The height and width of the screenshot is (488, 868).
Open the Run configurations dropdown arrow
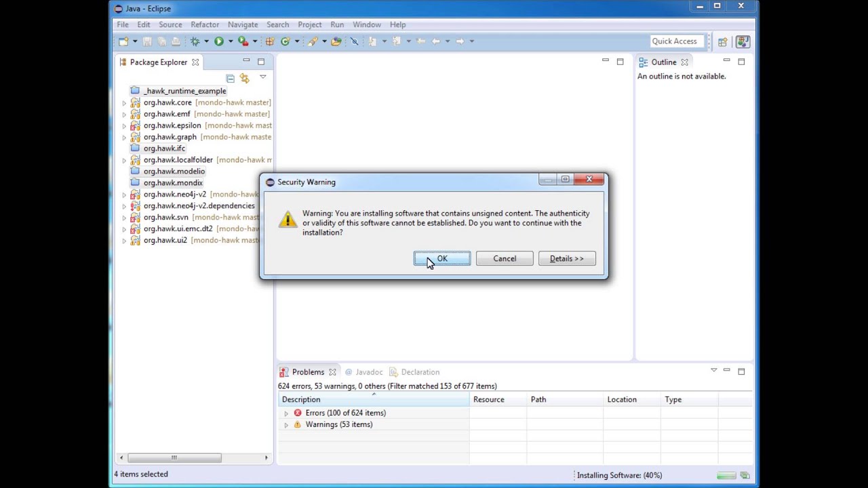click(231, 41)
